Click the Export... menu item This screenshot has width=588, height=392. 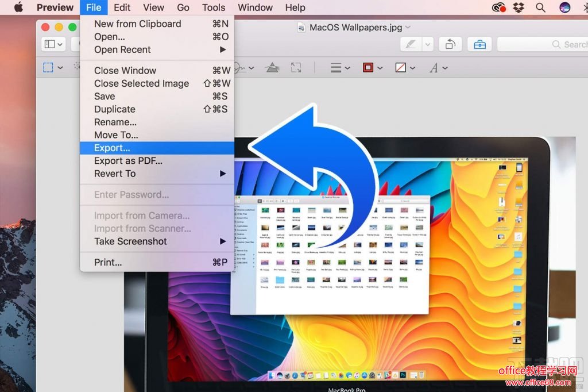[112, 148]
